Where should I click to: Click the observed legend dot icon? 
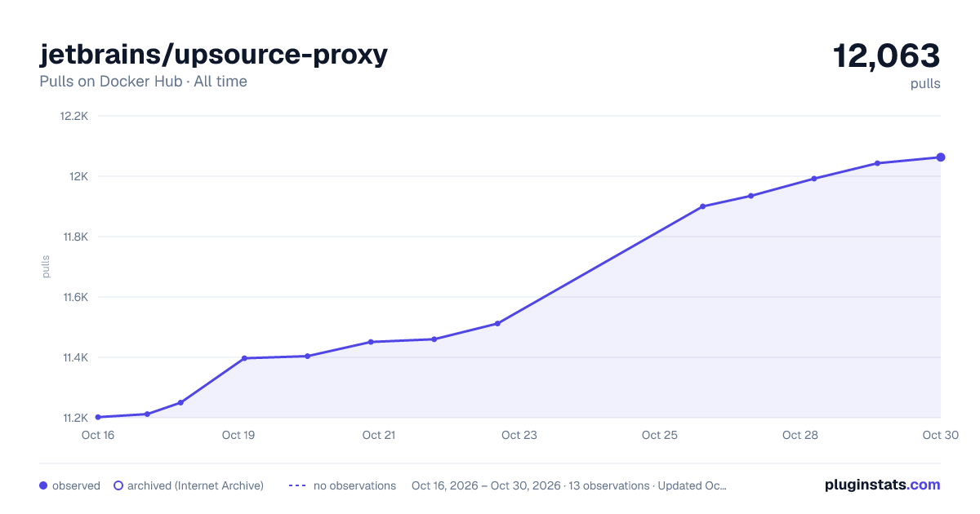coord(43,485)
